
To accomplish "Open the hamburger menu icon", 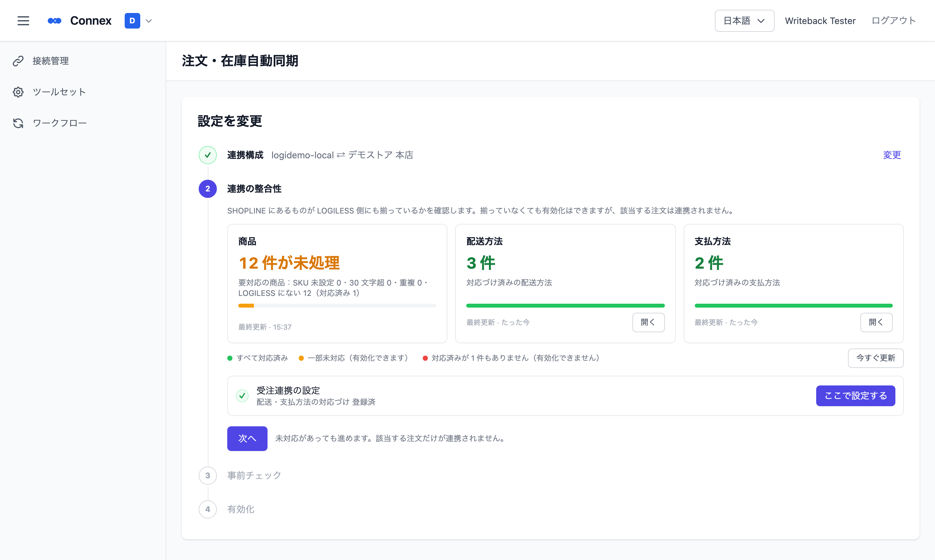I will (23, 21).
